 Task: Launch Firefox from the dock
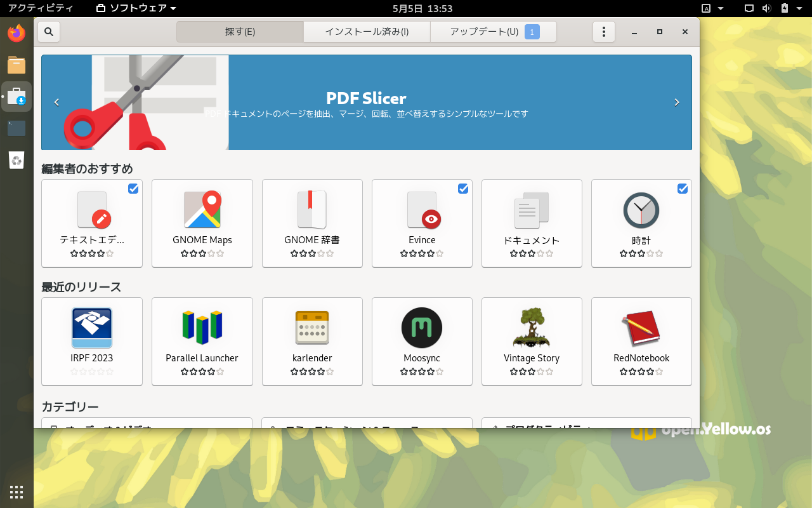coord(16,33)
